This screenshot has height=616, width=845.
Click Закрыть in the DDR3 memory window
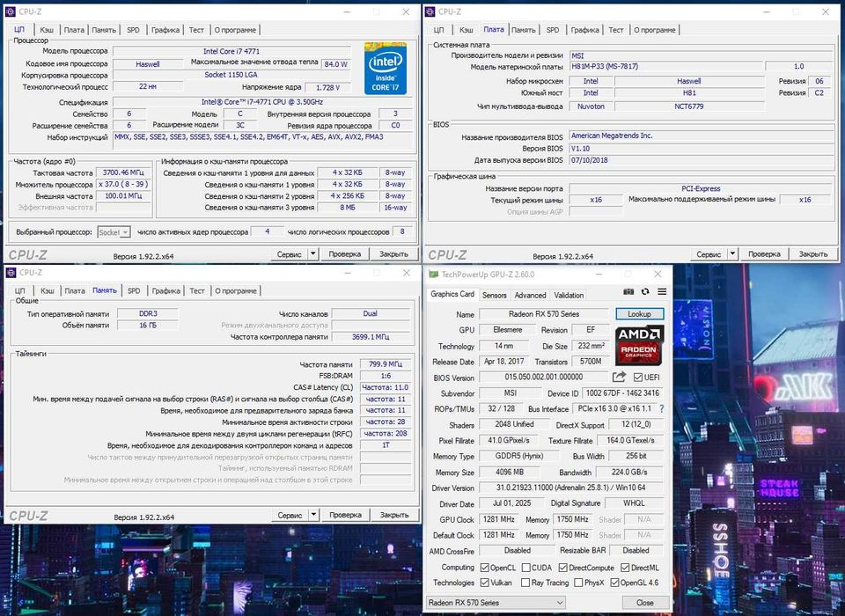[x=394, y=515]
